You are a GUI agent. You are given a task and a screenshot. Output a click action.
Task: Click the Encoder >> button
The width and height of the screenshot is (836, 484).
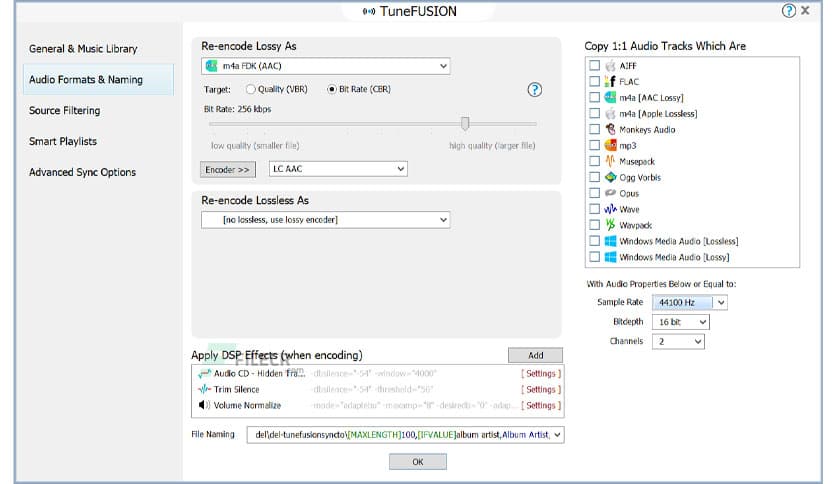point(228,170)
